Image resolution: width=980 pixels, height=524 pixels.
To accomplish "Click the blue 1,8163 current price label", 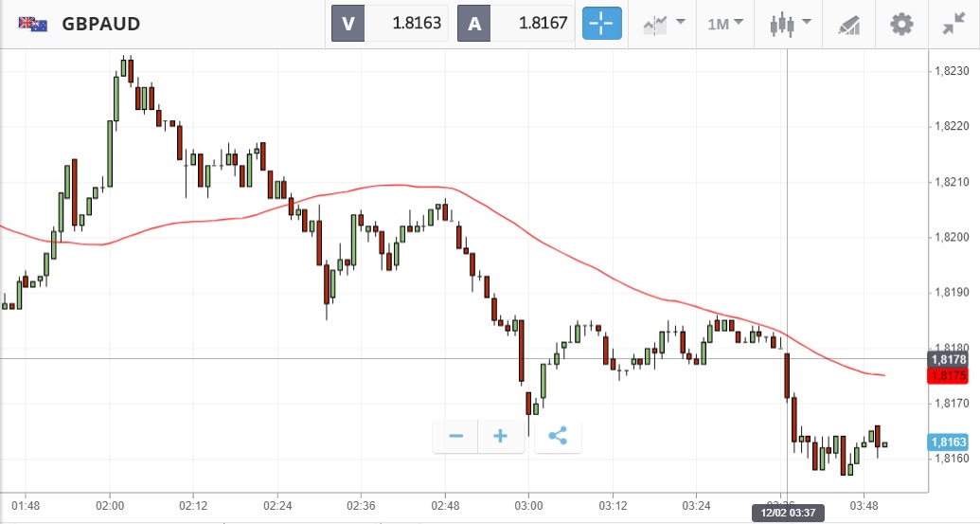I will coord(948,442).
